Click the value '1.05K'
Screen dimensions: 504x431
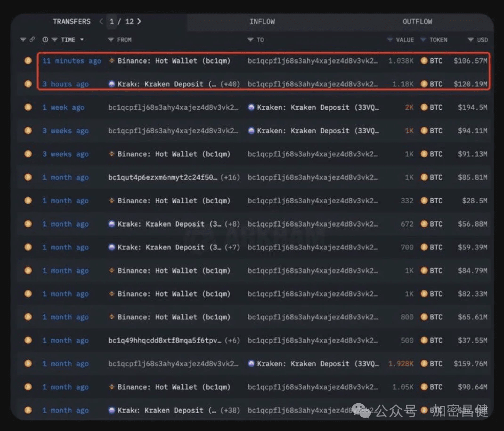click(403, 387)
